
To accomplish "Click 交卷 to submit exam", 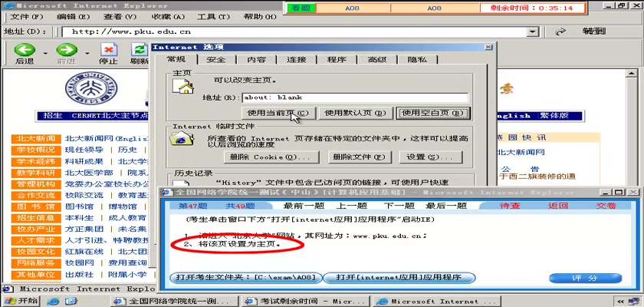I will (606, 206).
